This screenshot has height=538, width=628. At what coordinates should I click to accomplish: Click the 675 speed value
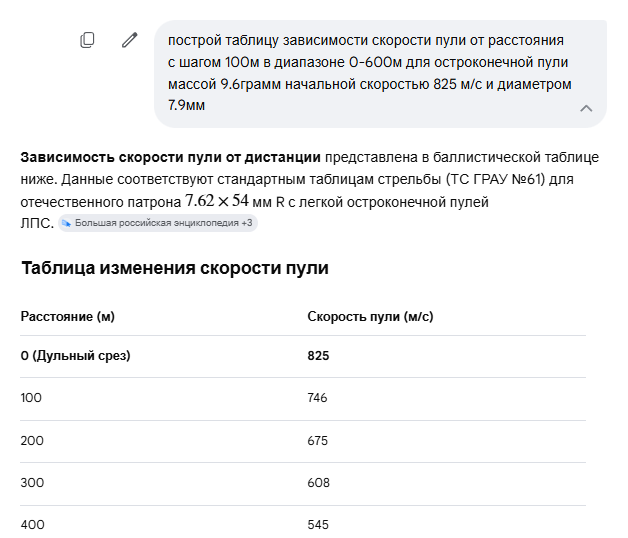tap(318, 441)
